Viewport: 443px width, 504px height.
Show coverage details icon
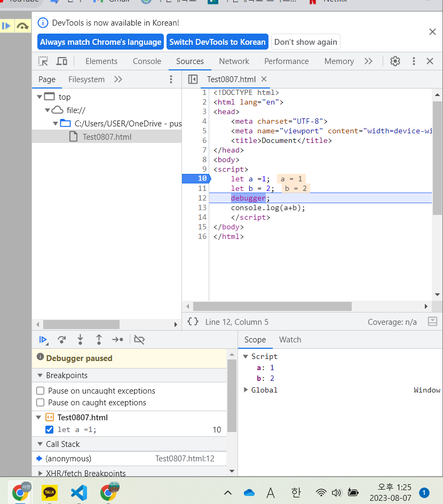point(432,322)
